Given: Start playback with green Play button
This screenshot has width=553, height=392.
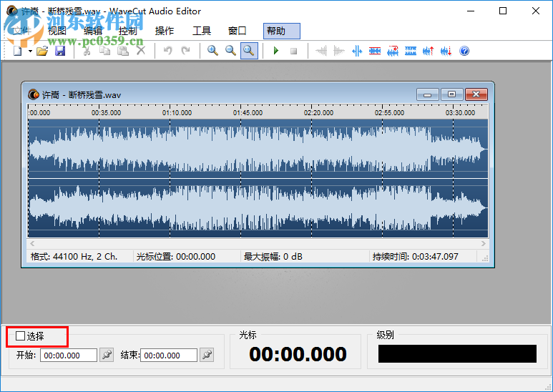Looking at the screenshot, I should [276, 51].
